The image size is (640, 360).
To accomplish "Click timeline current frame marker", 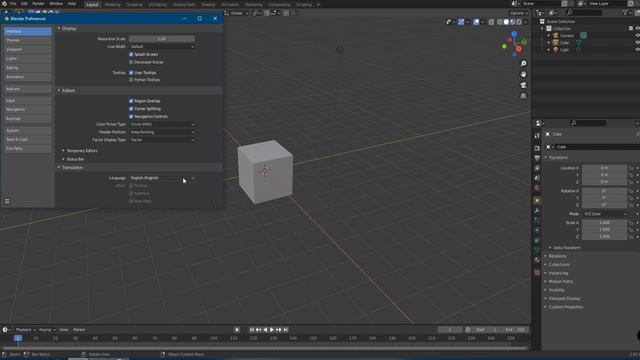I will pyautogui.click(x=18, y=338).
